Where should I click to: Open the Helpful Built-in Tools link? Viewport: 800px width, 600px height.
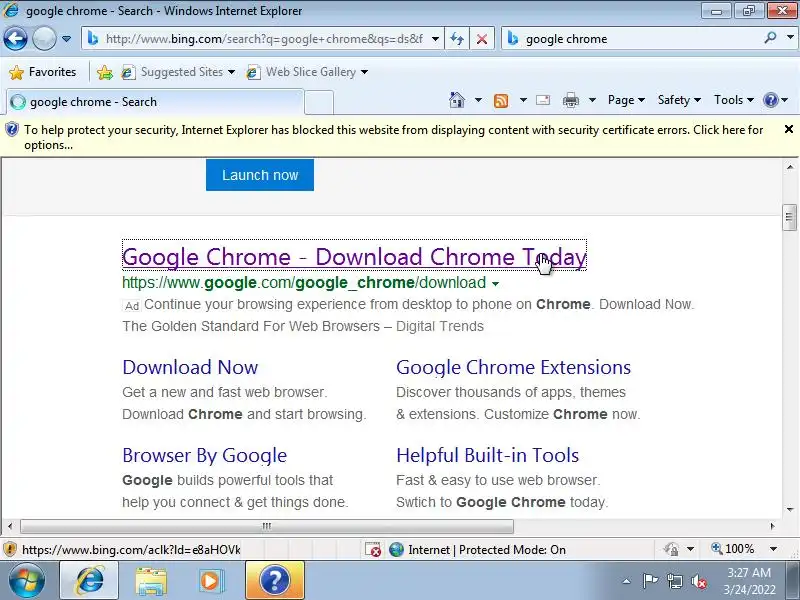(488, 455)
